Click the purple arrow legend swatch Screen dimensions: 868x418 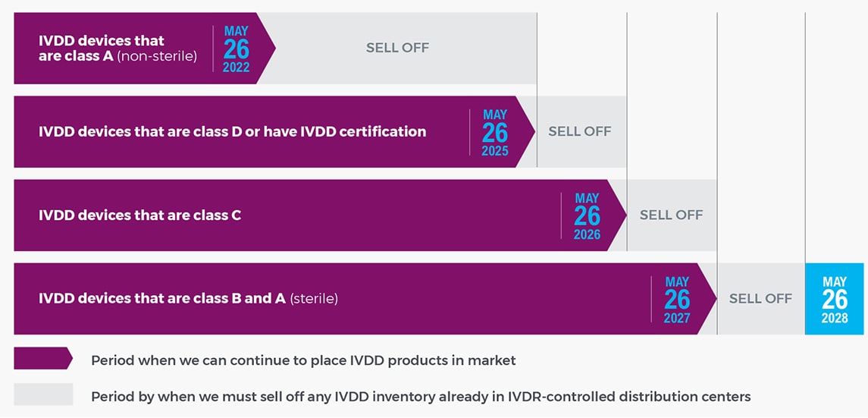42,358
